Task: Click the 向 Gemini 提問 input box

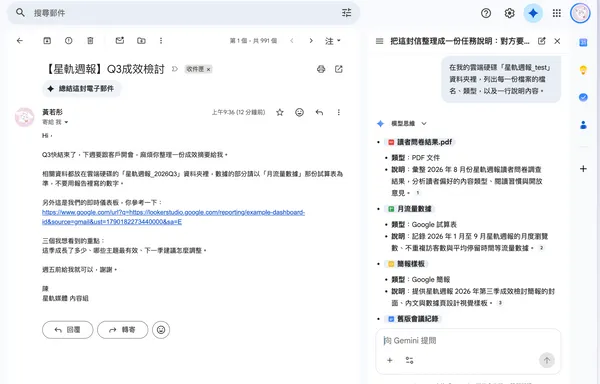Action: point(468,341)
